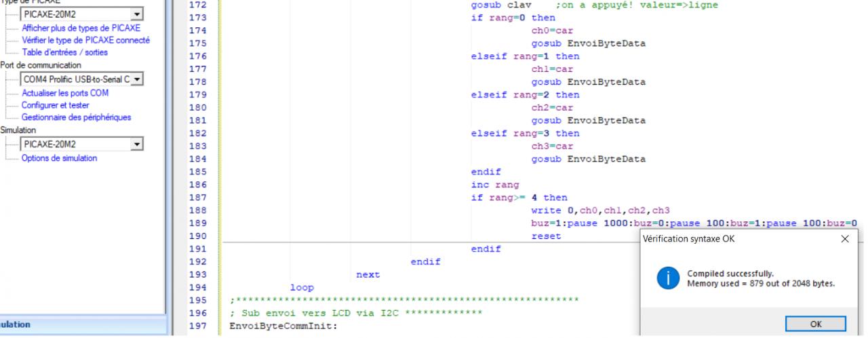
Task: Click the code line 'ch1=car'
Action: coord(552,69)
